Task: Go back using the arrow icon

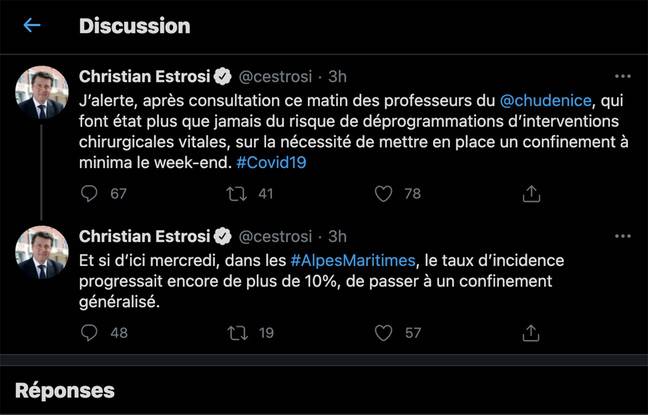Action: [32, 25]
